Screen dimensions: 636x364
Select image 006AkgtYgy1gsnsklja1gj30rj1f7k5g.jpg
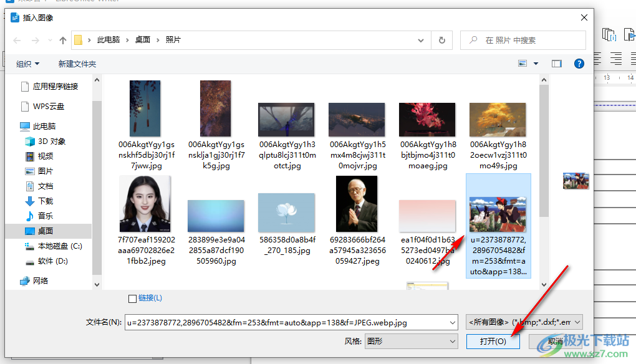click(216, 125)
